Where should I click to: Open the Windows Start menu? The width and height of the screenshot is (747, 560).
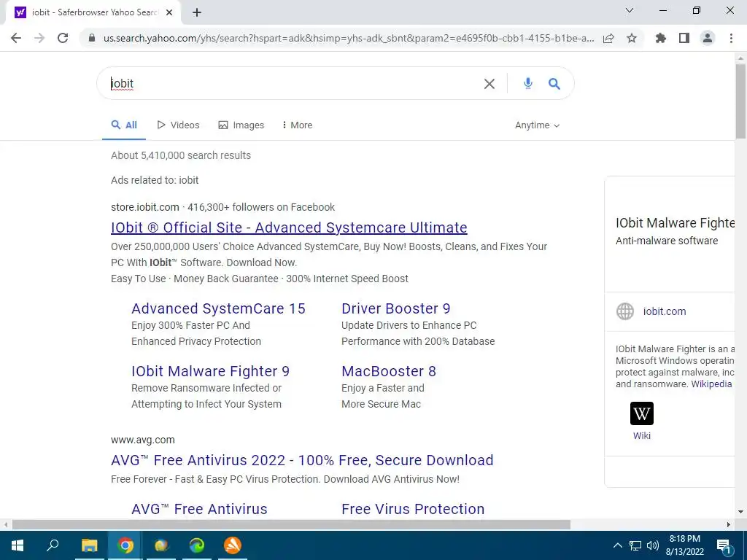click(x=18, y=545)
